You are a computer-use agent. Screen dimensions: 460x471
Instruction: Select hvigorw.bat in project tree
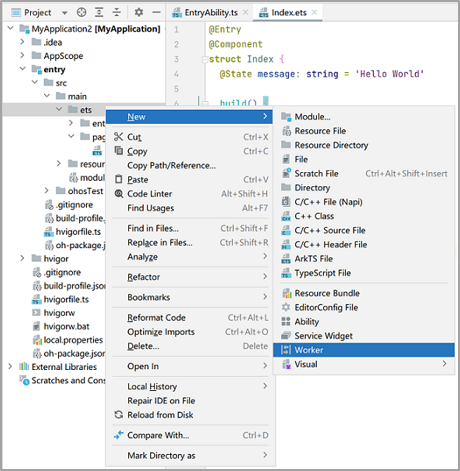point(66,326)
